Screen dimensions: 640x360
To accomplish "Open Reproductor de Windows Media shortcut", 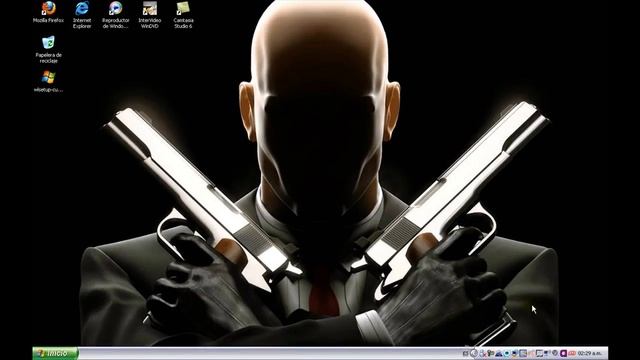I will (116, 15).
